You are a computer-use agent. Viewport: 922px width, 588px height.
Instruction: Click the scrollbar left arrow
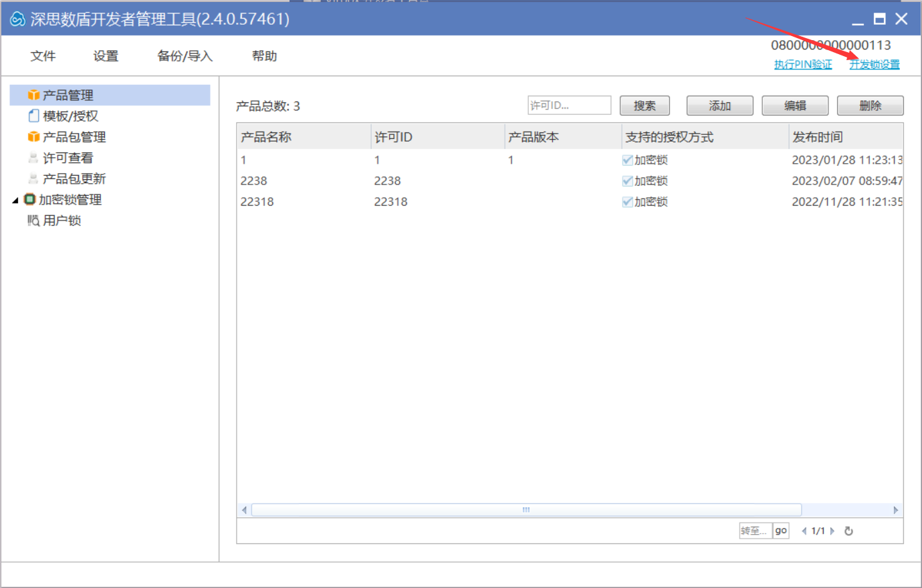click(244, 510)
